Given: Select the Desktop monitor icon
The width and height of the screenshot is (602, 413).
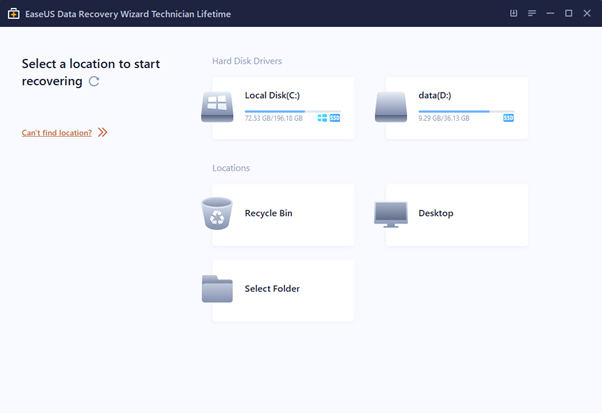Looking at the screenshot, I should coord(391,214).
